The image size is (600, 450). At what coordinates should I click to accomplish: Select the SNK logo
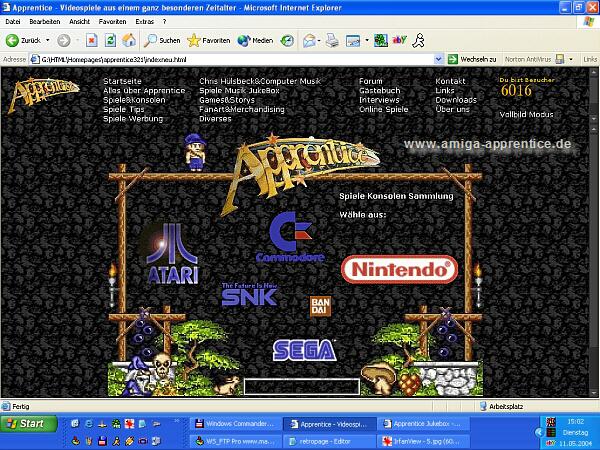tap(249, 295)
